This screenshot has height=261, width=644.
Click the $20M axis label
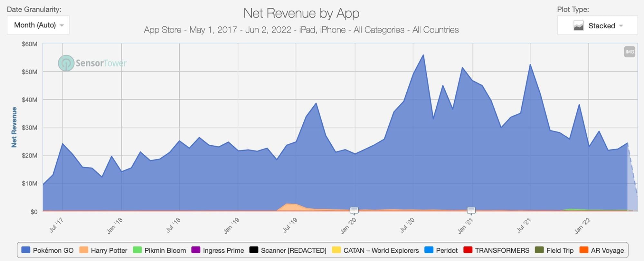point(30,156)
